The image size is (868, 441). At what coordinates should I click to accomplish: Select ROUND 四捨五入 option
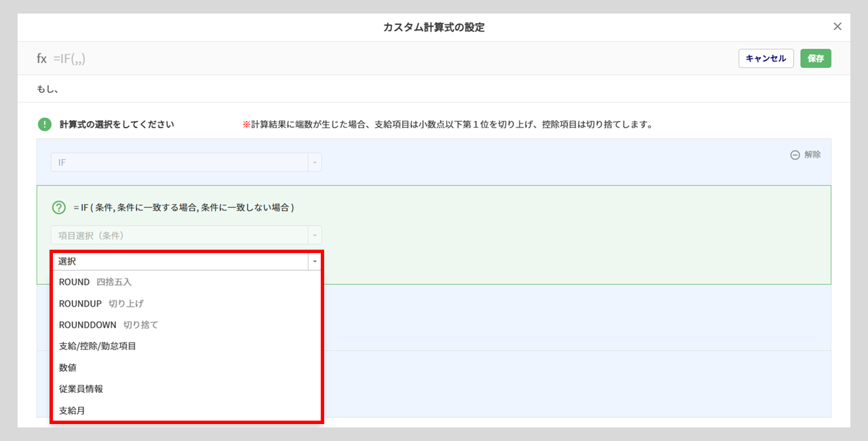click(186, 282)
